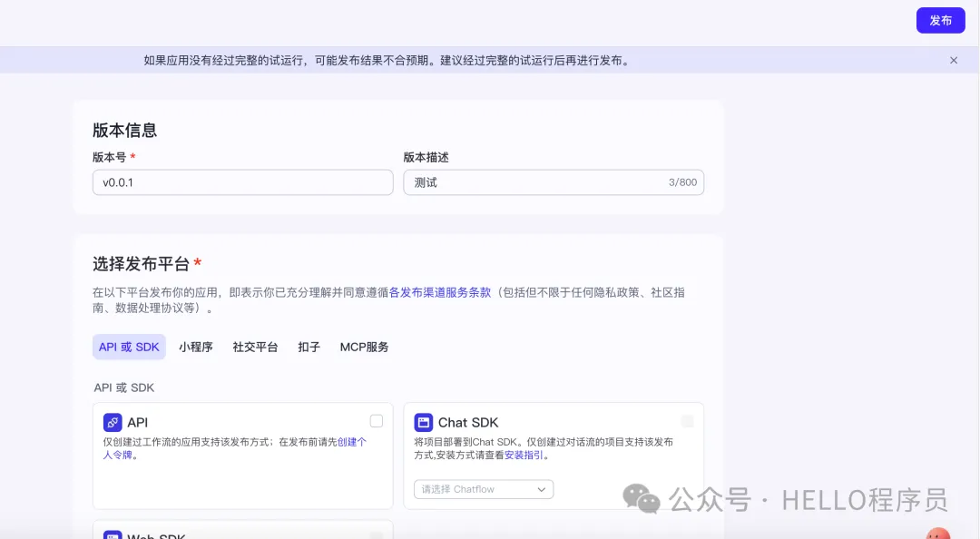The height and width of the screenshot is (539, 980).
Task: Click the Chat SDK card title
Action: pos(468,423)
